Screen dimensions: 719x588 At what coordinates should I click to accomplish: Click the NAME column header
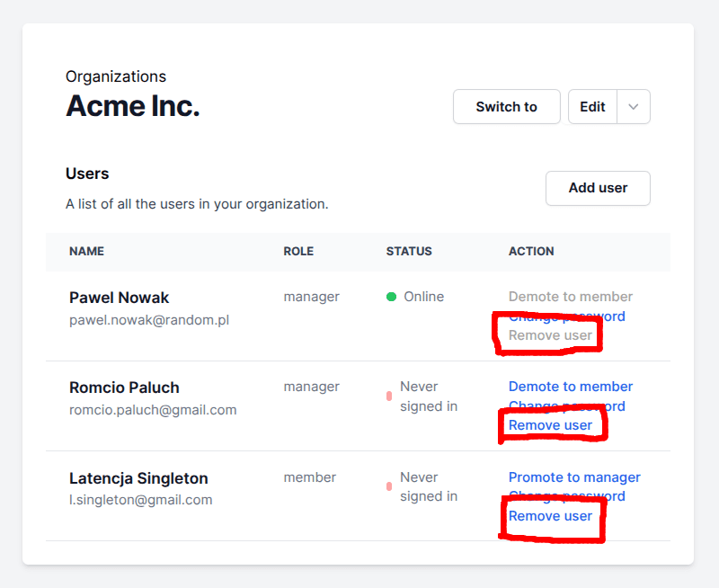(87, 252)
